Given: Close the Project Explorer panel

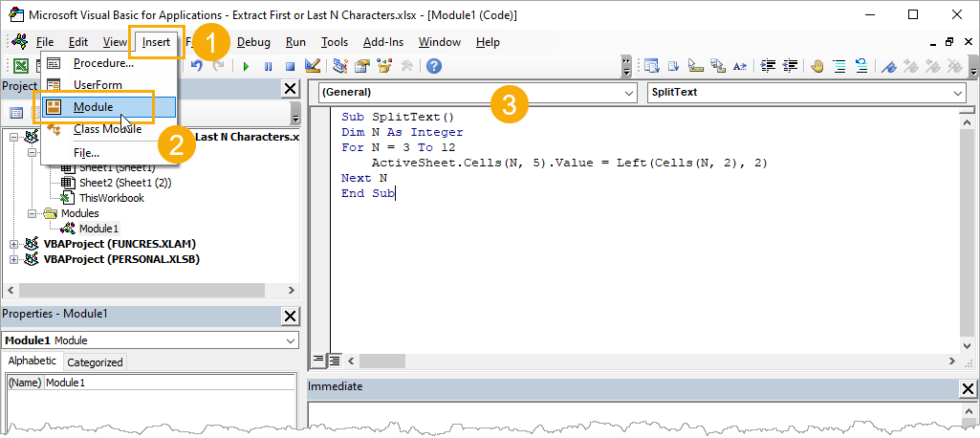Looking at the screenshot, I should click(290, 89).
